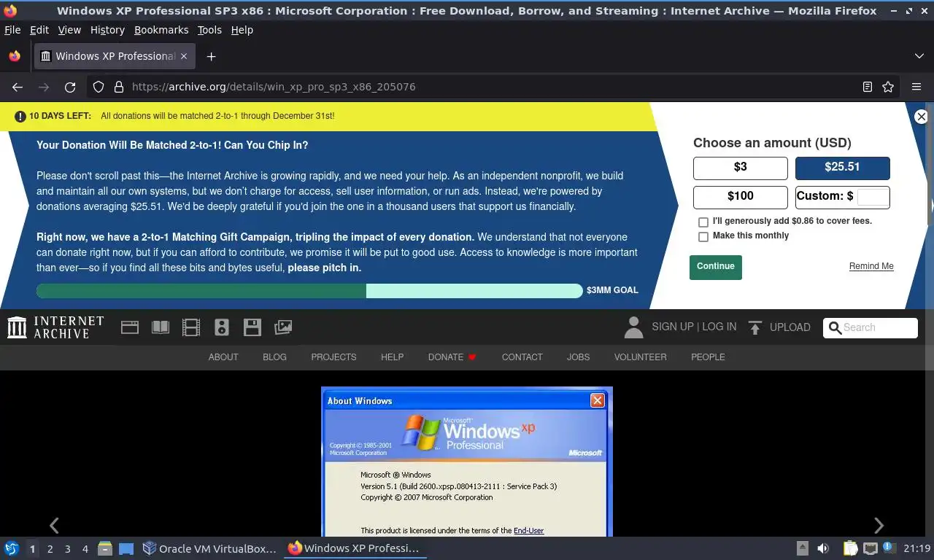Open the JOBS nav link
Screen dimensions: 934x560
[578, 357]
